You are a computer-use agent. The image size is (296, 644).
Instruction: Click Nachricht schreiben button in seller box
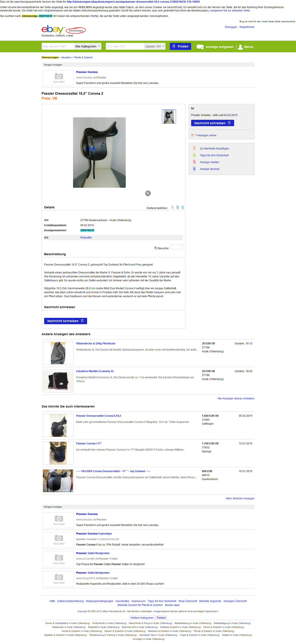(212, 123)
